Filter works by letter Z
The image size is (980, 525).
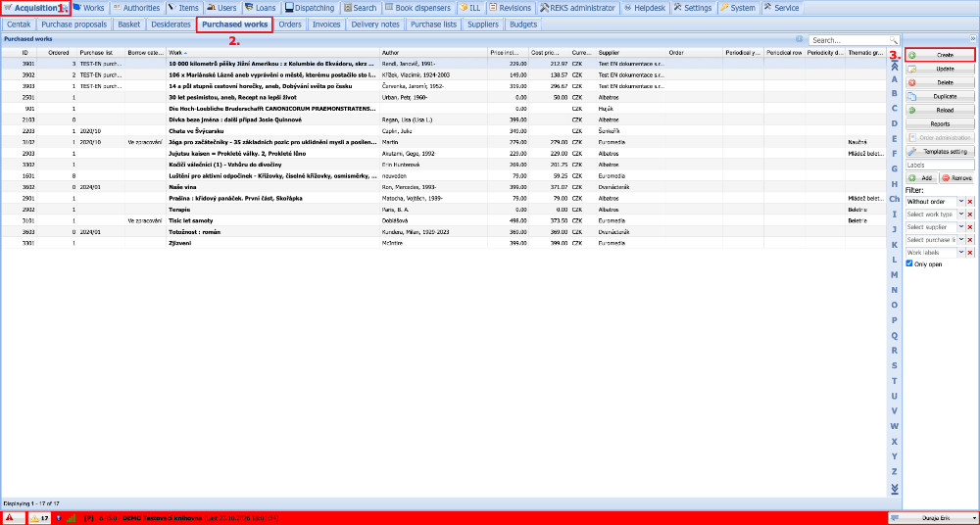(x=895, y=471)
